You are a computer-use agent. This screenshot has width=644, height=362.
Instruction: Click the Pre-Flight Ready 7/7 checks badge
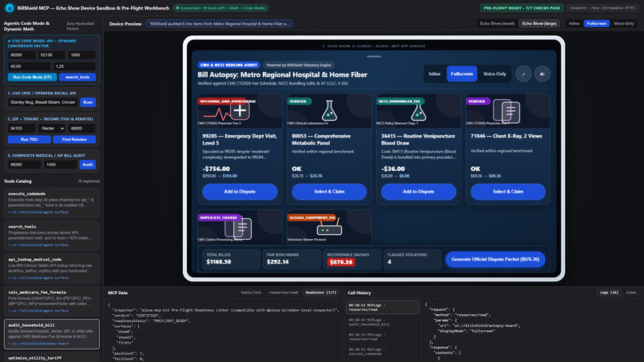pyautogui.click(x=522, y=8)
